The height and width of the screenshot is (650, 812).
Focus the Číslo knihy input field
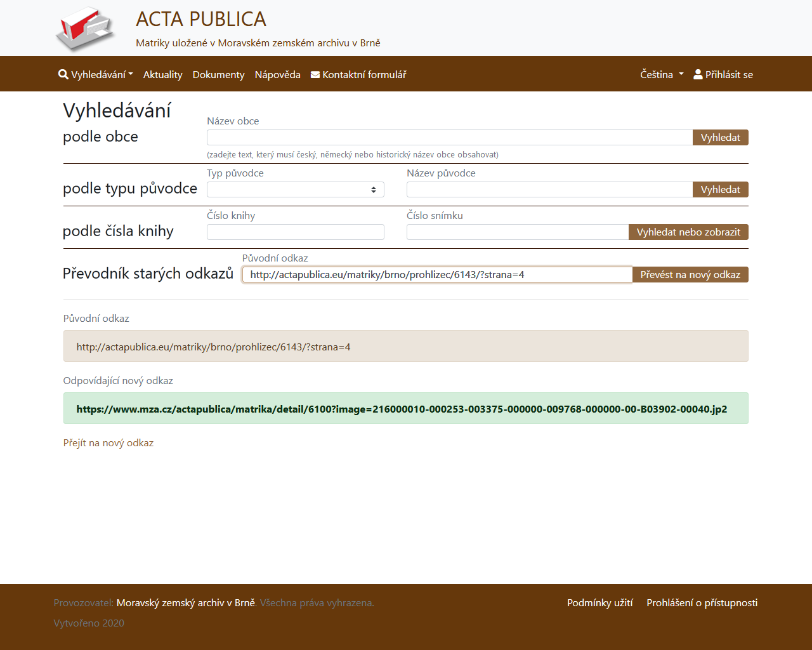pos(296,232)
